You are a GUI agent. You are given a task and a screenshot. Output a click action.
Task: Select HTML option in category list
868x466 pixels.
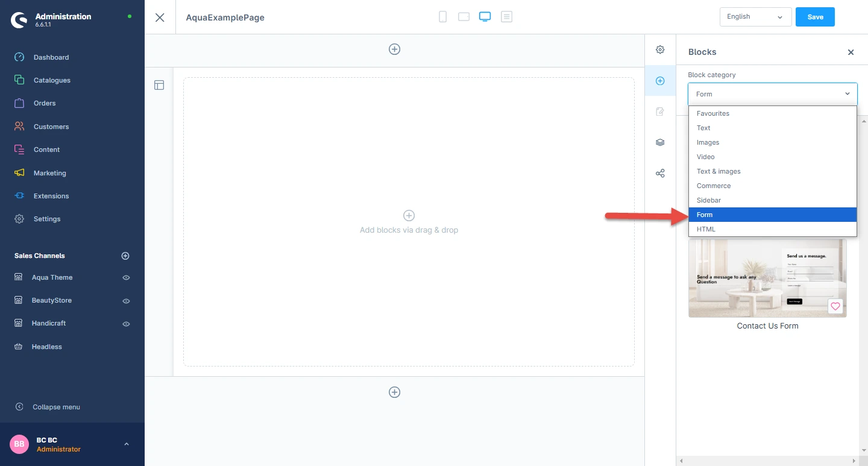tap(706, 229)
